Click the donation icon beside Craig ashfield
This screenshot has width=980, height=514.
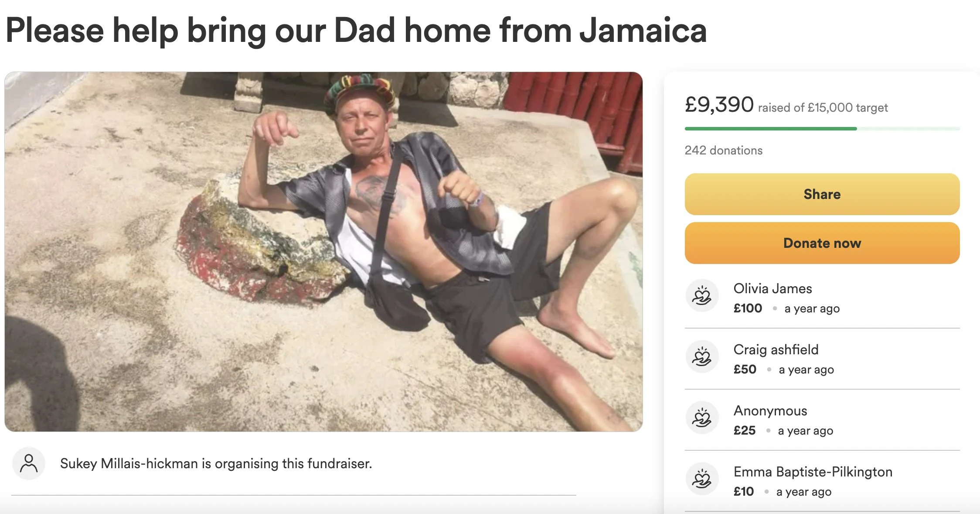pos(702,356)
